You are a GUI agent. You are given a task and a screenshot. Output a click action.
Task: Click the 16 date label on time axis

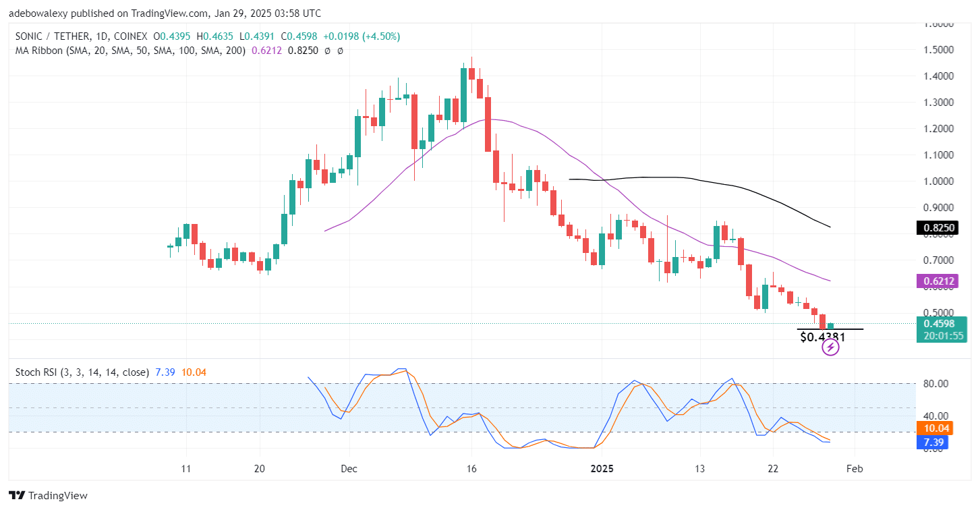click(471, 469)
